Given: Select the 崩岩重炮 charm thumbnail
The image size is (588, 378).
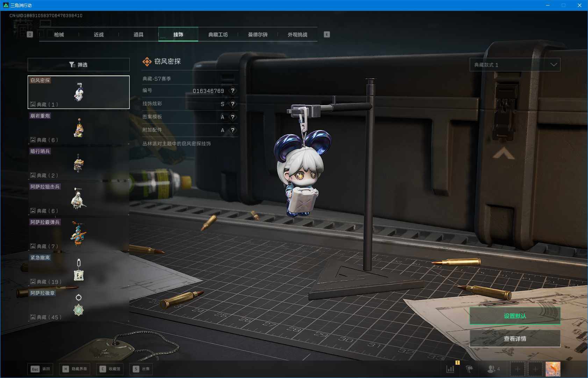Looking at the screenshot, I should [x=79, y=128].
